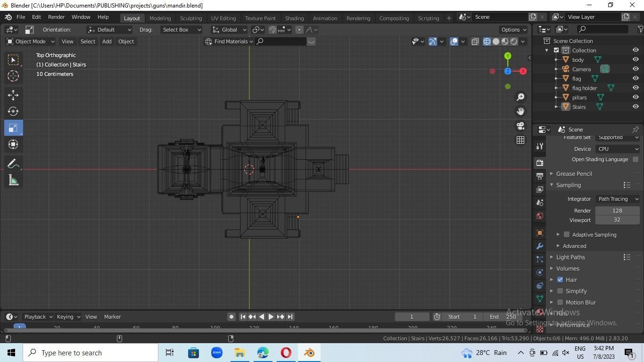Open the Global transform orientation dropdown
The width and height of the screenshot is (644, 362).
pyautogui.click(x=229, y=30)
